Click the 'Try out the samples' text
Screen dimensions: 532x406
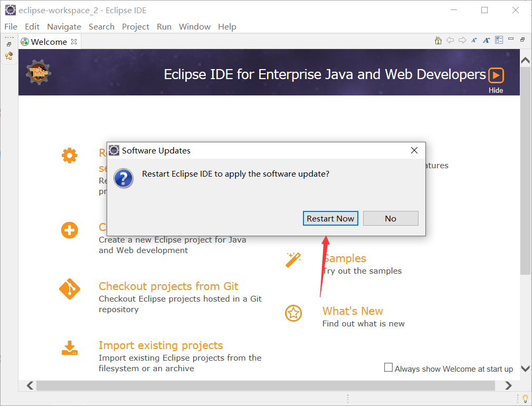click(362, 271)
